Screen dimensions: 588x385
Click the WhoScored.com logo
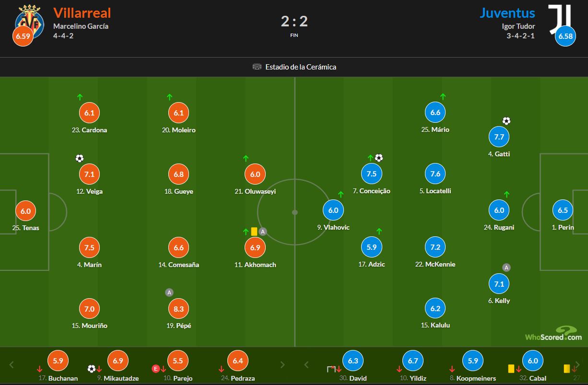(553, 333)
